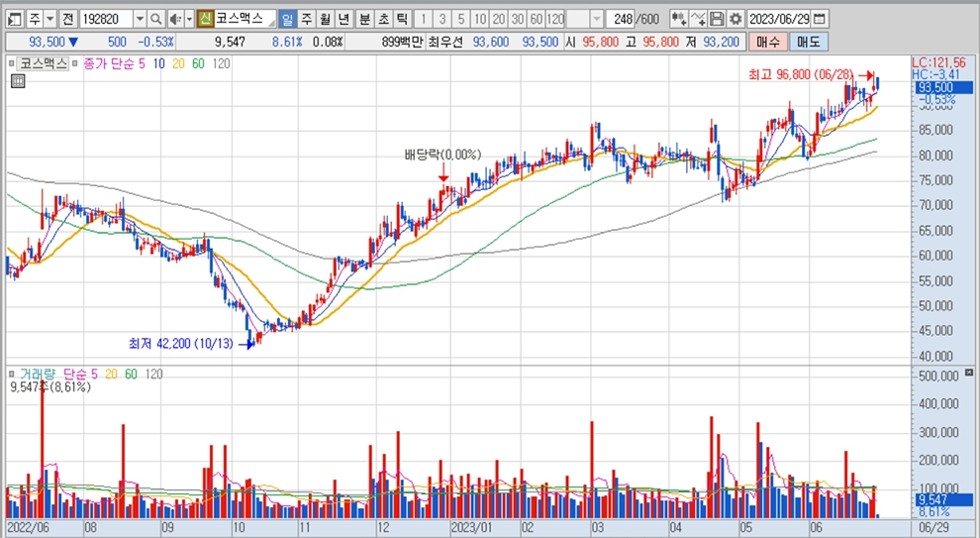This screenshot has height=538, width=980.
Task: Open the dropdown arrow next to 주 button
Action: pos(49,20)
